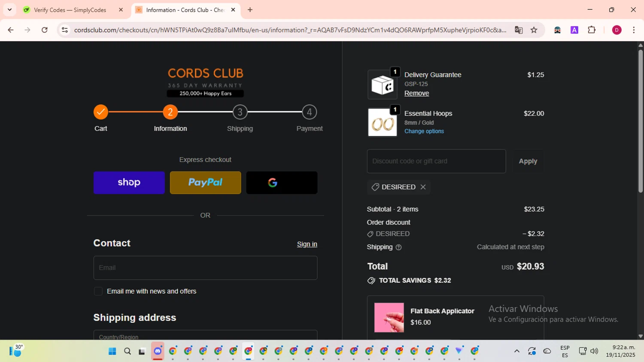Open the weather widget showing 30°

[x=16, y=351]
